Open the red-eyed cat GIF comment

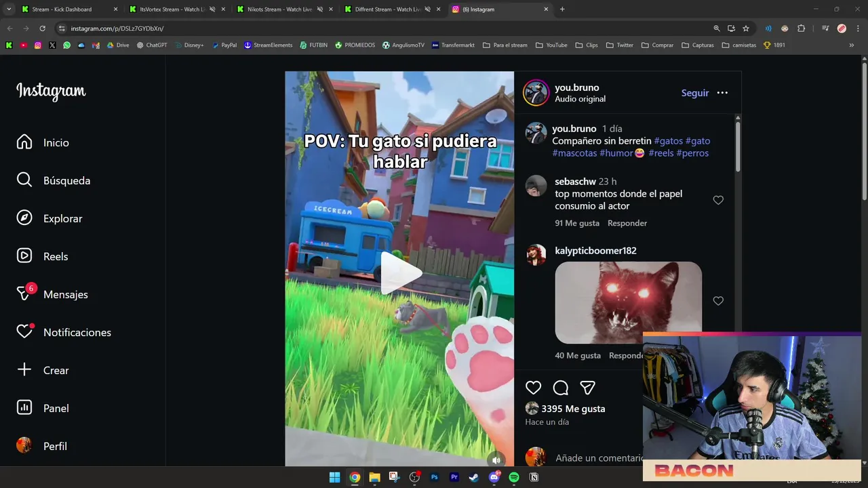(x=628, y=302)
